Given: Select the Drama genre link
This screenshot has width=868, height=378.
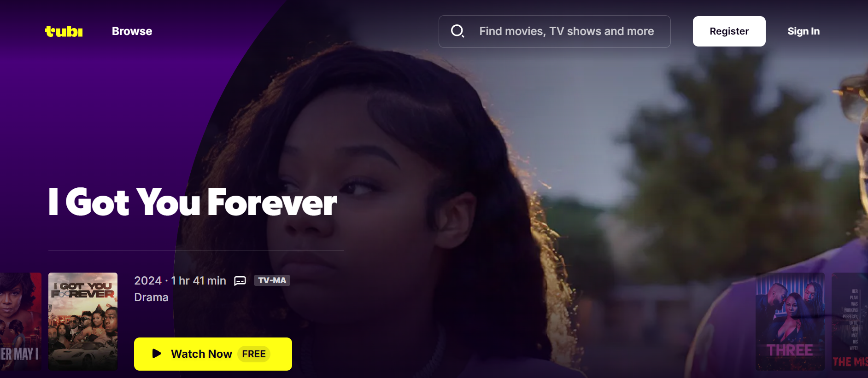Looking at the screenshot, I should pyautogui.click(x=151, y=297).
